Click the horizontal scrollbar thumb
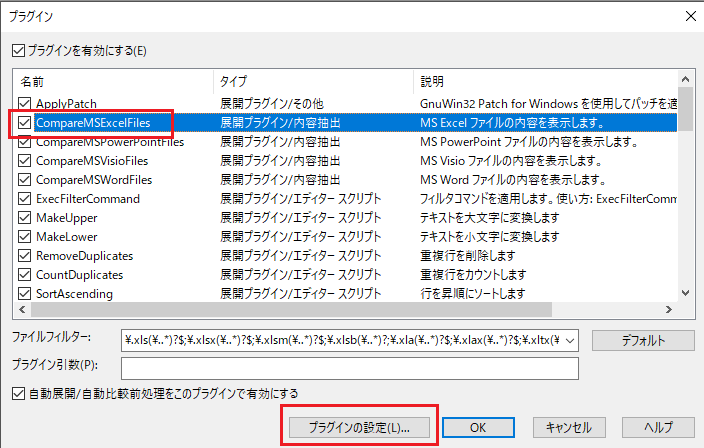Screen dimensions: 704x448 click(291, 309)
